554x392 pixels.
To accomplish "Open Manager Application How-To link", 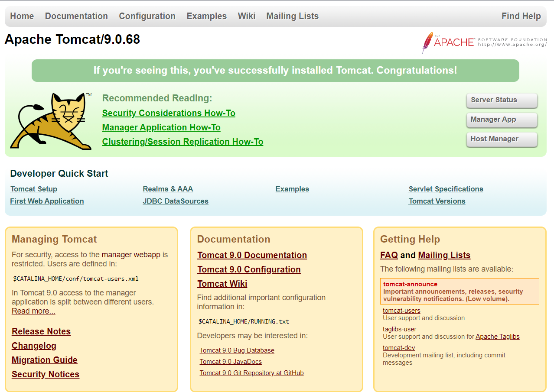I will pyautogui.click(x=161, y=127).
